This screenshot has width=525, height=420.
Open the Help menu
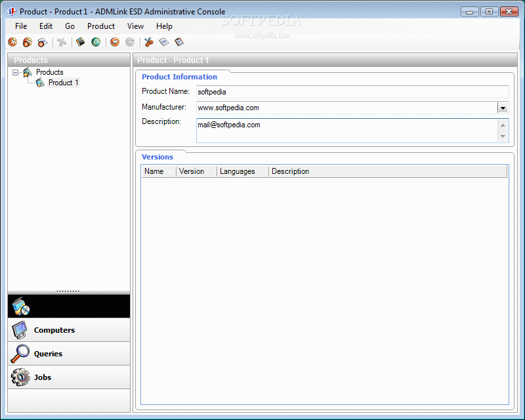click(164, 26)
